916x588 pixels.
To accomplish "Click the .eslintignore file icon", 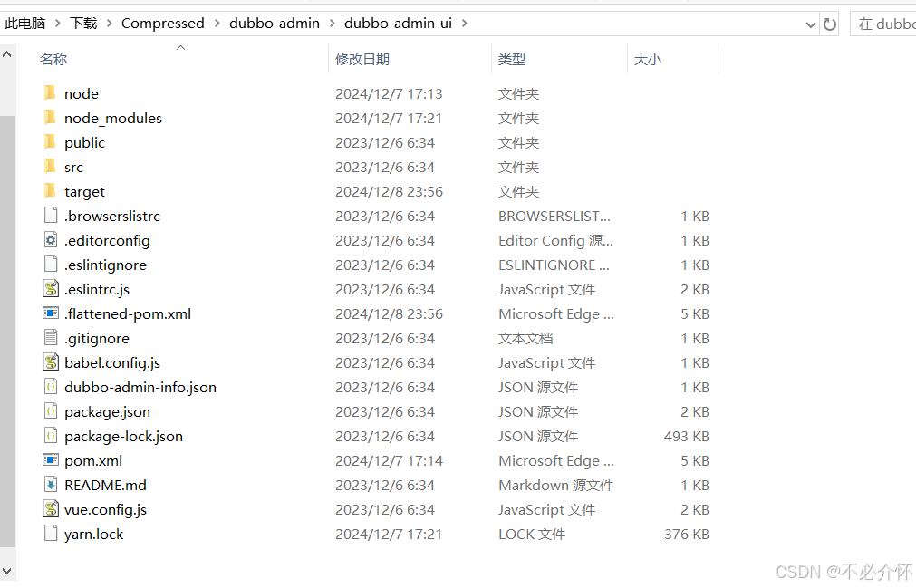I will pos(51,265).
